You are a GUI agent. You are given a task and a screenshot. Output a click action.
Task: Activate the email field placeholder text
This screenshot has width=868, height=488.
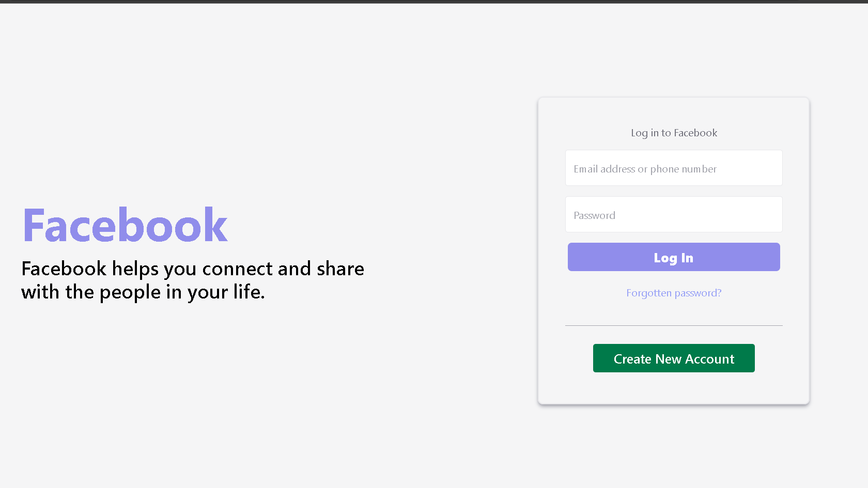click(645, 168)
